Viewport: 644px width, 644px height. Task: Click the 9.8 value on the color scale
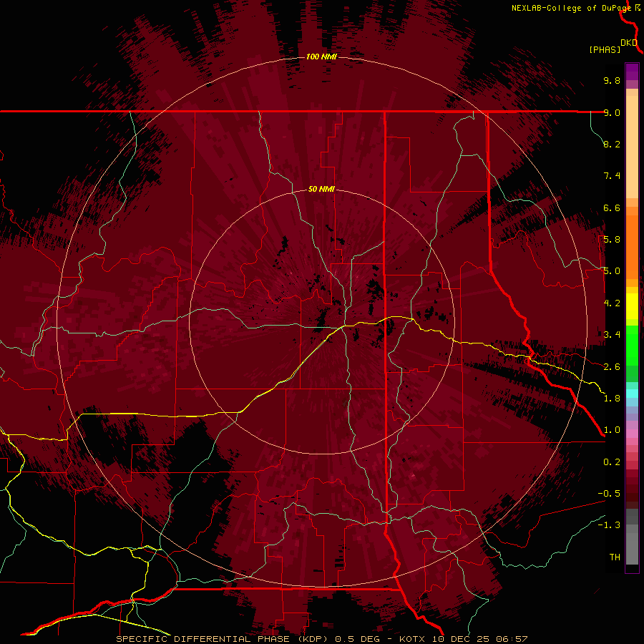(612, 80)
